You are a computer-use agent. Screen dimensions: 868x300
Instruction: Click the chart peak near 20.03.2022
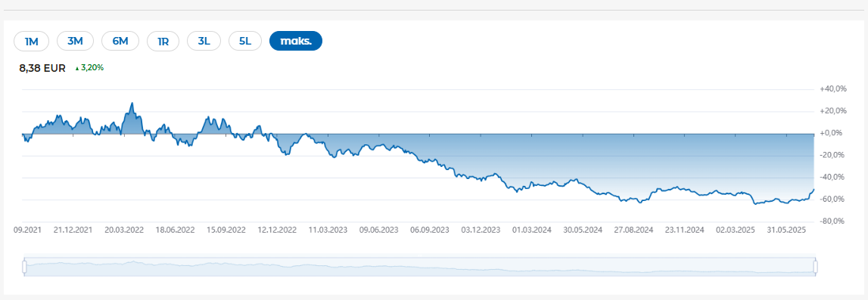(131, 104)
